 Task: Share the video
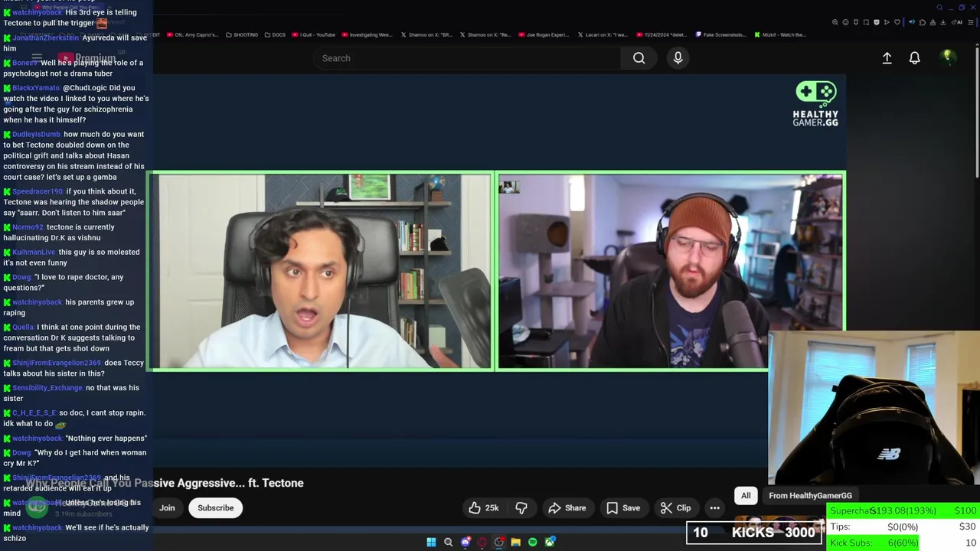(567, 508)
